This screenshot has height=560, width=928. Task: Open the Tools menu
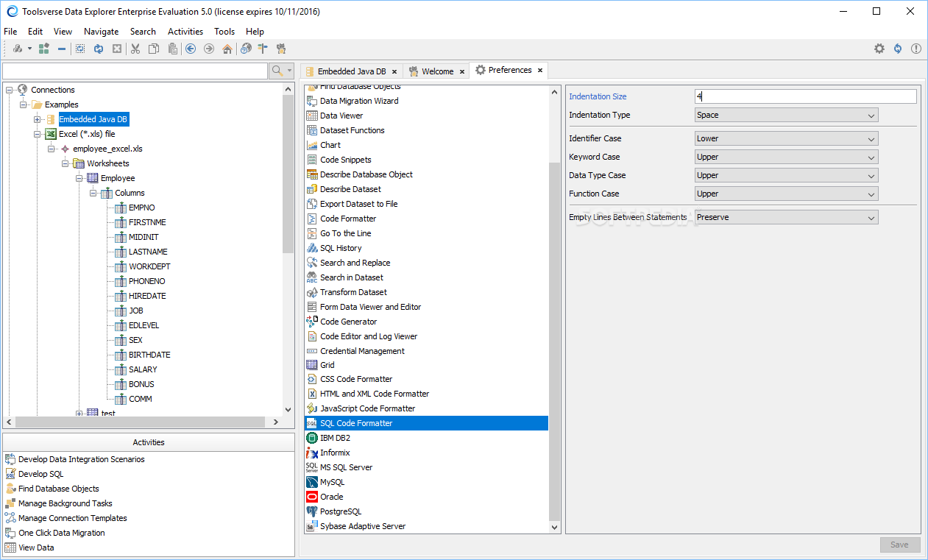click(x=224, y=32)
